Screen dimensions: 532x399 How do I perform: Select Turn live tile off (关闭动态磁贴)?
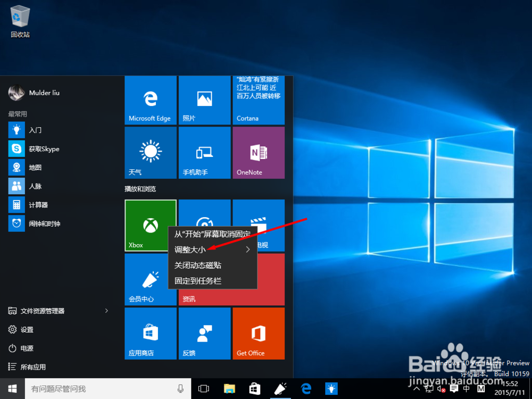[212, 265]
